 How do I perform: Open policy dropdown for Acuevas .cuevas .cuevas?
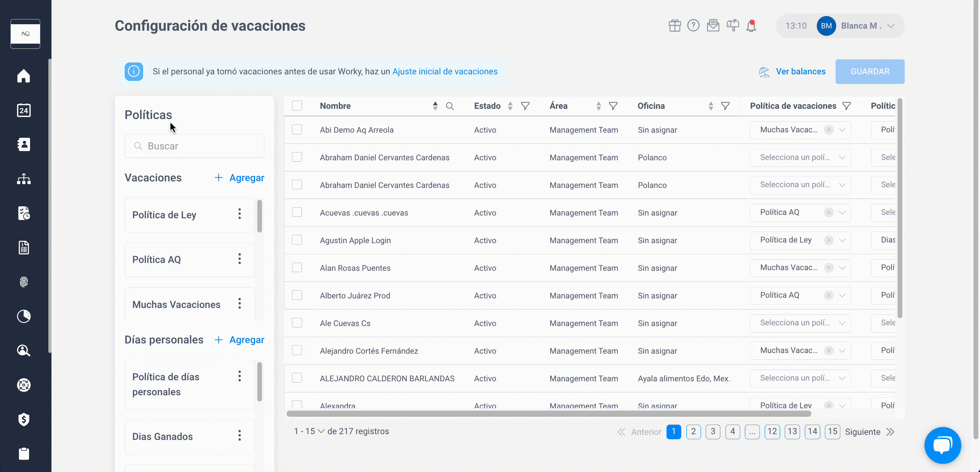point(842,212)
